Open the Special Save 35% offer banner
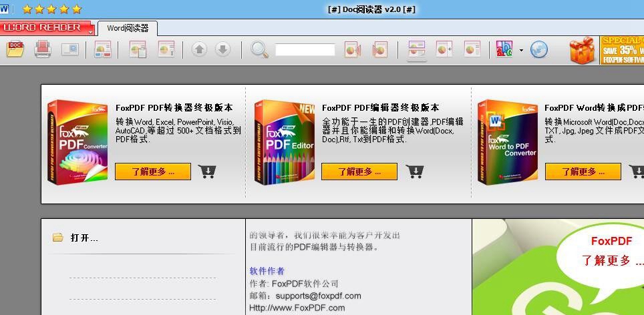This screenshot has height=315, width=644. coord(621,51)
